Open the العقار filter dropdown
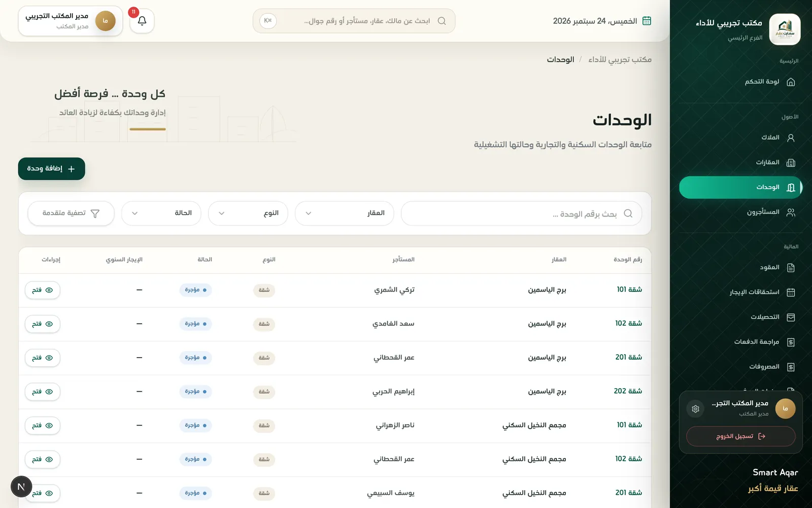Screen dimensions: 812x508 click(x=345, y=213)
